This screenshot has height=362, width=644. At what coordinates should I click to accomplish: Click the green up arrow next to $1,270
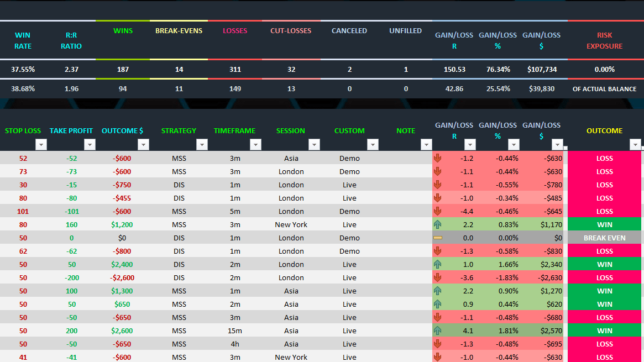[x=437, y=291]
